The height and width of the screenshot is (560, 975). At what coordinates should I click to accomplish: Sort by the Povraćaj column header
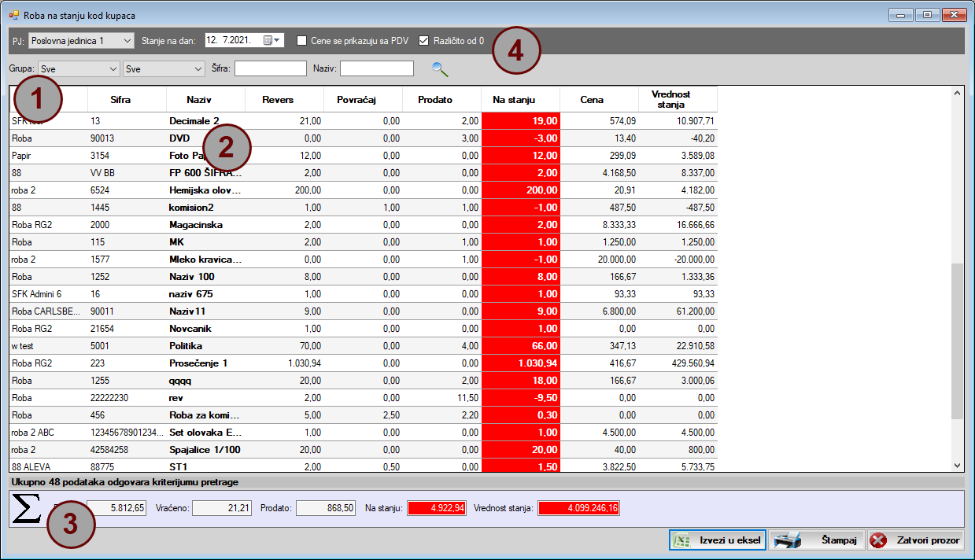click(x=363, y=100)
